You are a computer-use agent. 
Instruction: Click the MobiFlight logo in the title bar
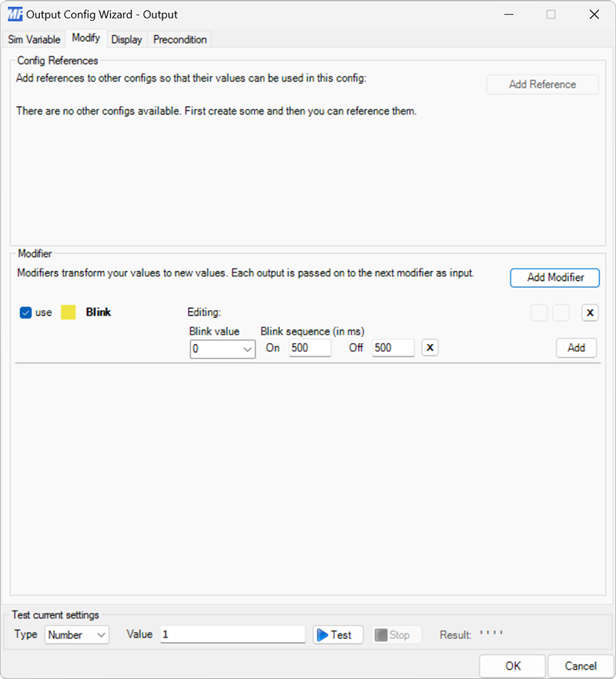pos(14,14)
